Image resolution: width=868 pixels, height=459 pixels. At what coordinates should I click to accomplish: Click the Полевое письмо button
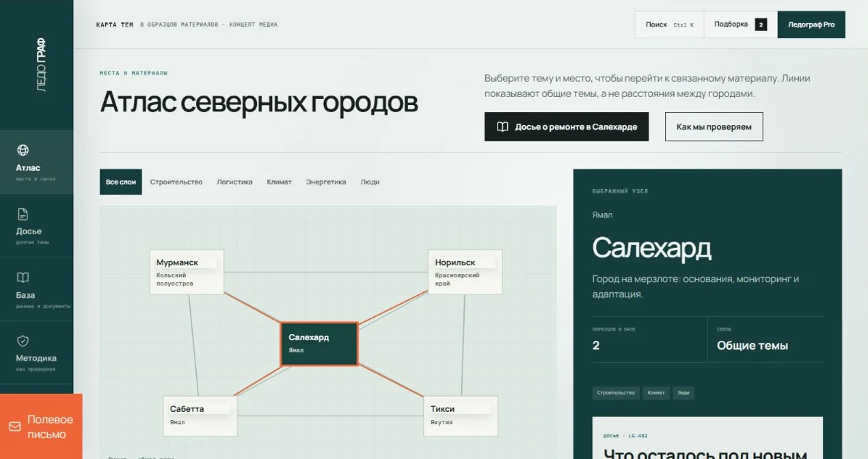click(x=41, y=426)
